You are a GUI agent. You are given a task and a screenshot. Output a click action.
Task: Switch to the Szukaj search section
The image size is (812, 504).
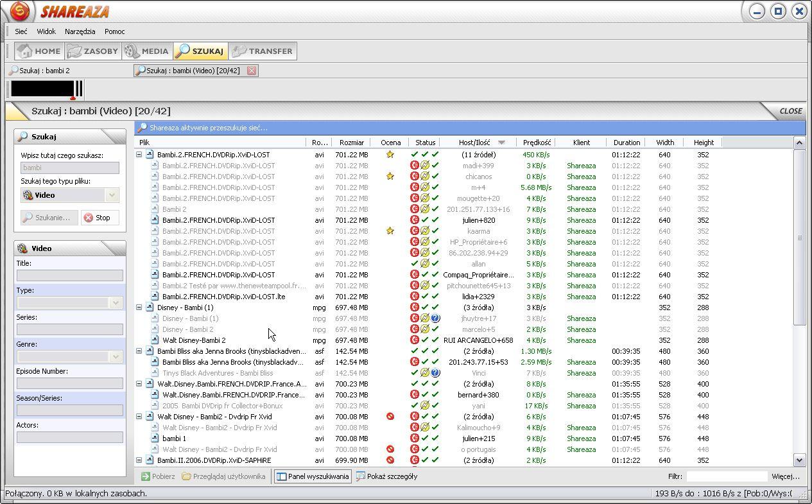199,51
